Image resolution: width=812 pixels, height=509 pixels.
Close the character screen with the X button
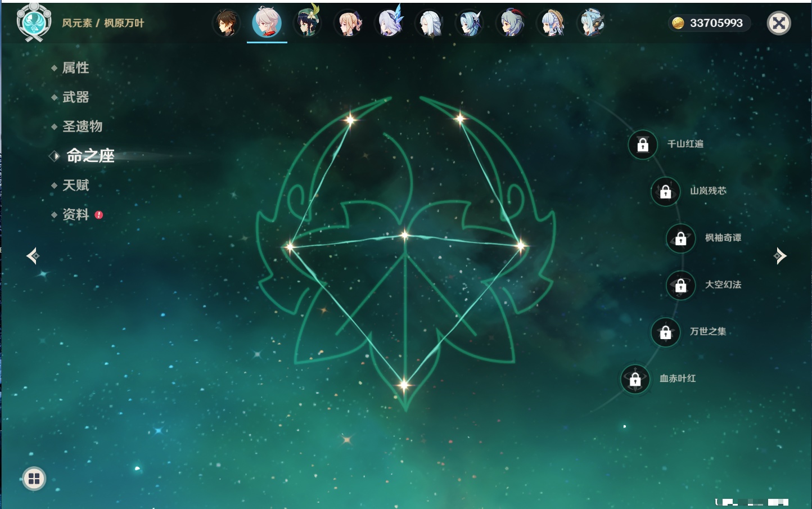point(779,23)
